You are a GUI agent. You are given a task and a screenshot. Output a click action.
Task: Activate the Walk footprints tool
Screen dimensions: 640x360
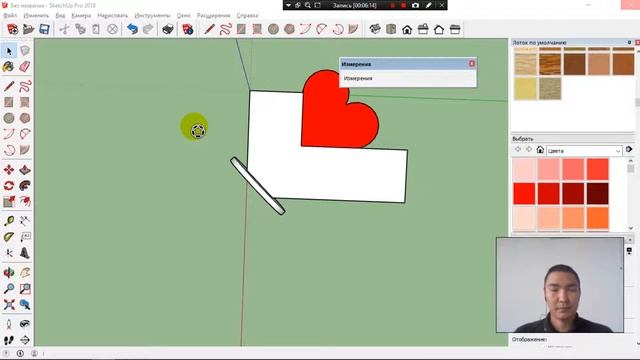9,340
